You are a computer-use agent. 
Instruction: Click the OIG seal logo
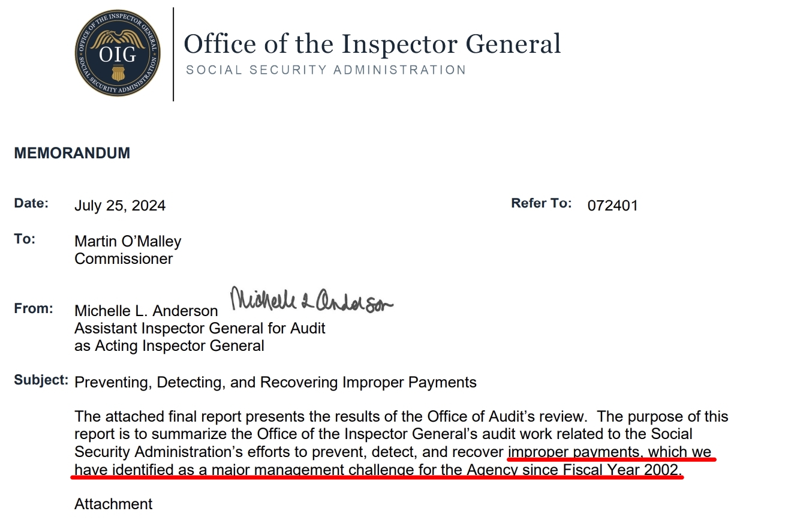click(118, 55)
